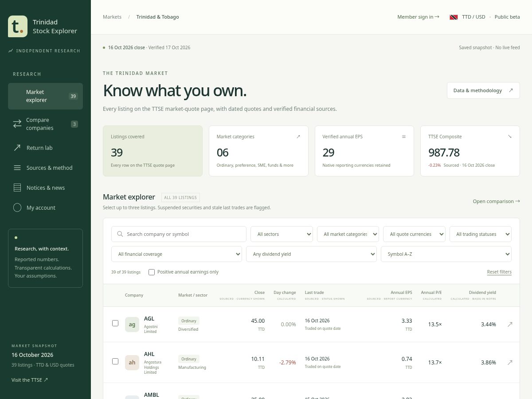Click the search magnifier icon
Viewport: 532px width, 399px height.
[120, 234]
